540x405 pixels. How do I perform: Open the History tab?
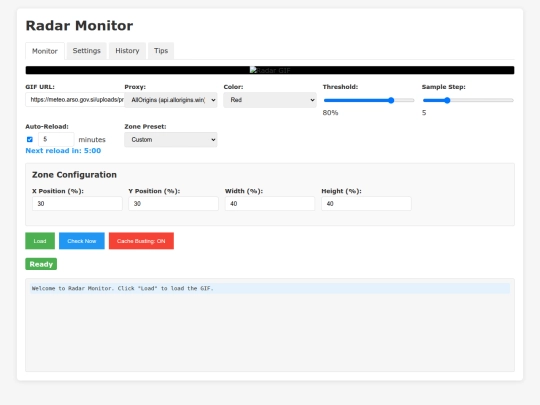[x=127, y=51]
